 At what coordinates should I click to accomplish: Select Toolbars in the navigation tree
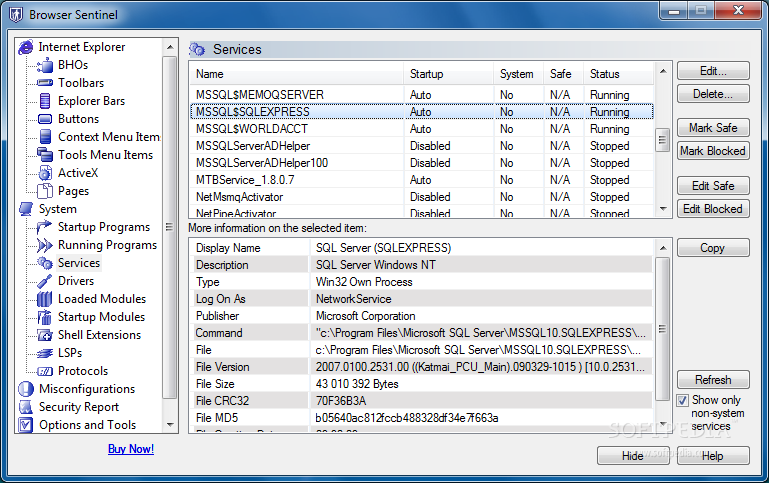(x=81, y=83)
